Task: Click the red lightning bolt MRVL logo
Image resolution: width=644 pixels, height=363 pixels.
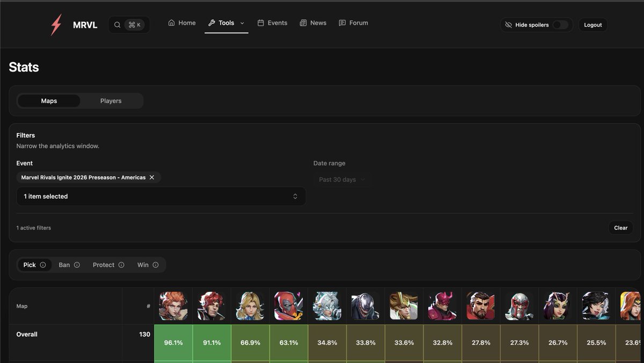Action: coord(56,25)
